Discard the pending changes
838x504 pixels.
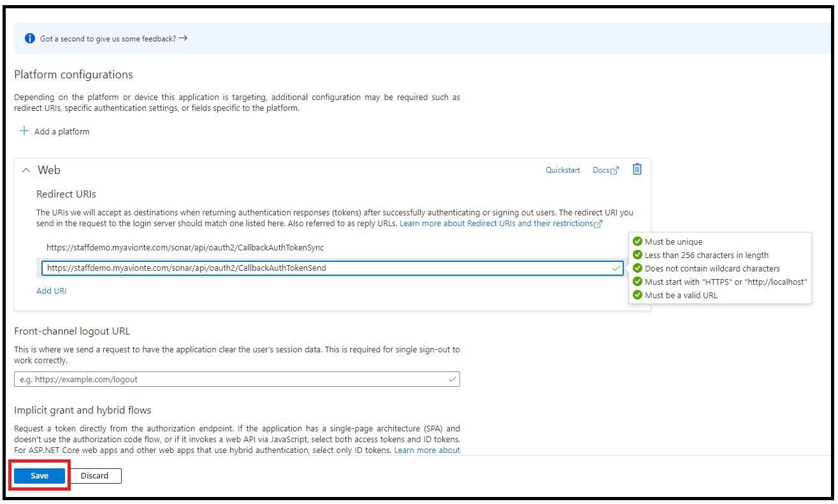(x=94, y=475)
